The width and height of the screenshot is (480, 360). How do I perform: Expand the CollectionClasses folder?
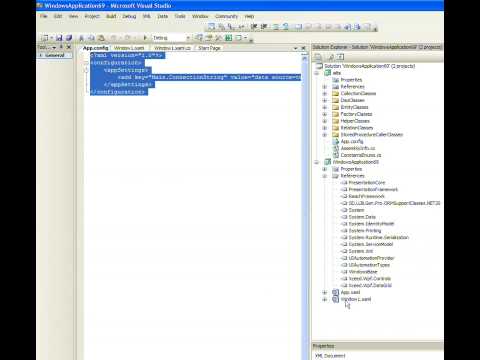coord(325,94)
